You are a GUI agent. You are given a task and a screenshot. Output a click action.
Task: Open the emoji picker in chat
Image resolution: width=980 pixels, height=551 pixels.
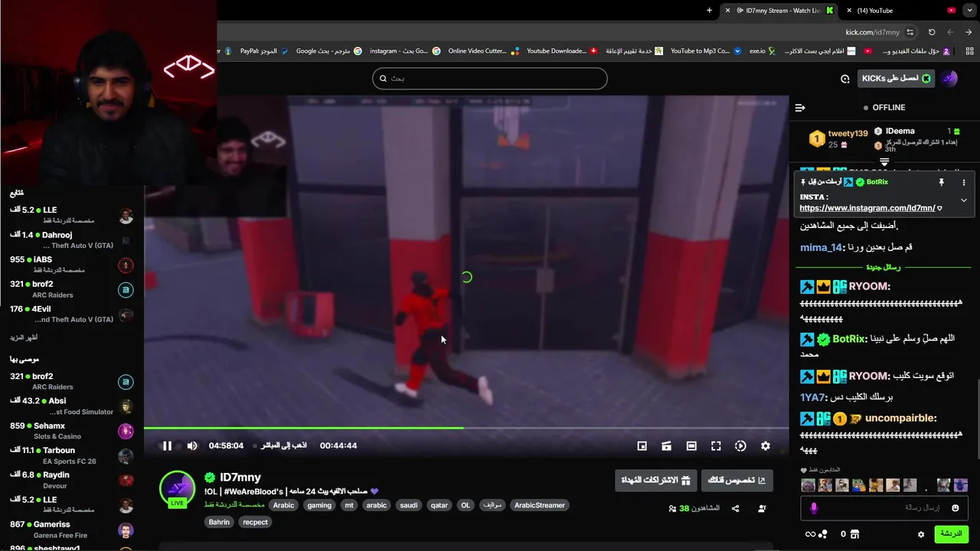[x=955, y=507]
